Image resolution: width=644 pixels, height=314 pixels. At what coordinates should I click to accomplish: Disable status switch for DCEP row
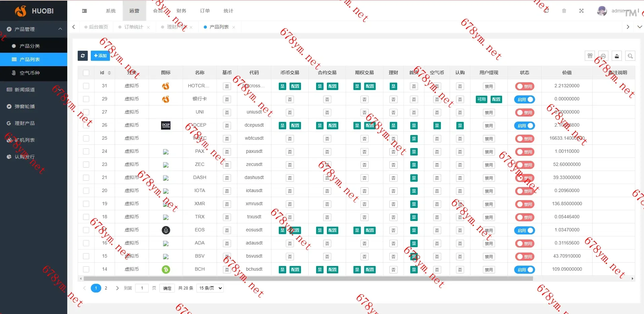pyautogui.click(x=524, y=126)
